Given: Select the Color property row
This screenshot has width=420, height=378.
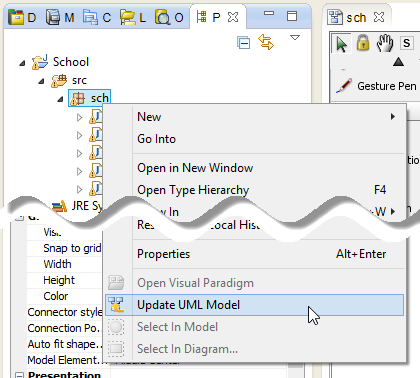Looking at the screenshot, I should (56, 296).
